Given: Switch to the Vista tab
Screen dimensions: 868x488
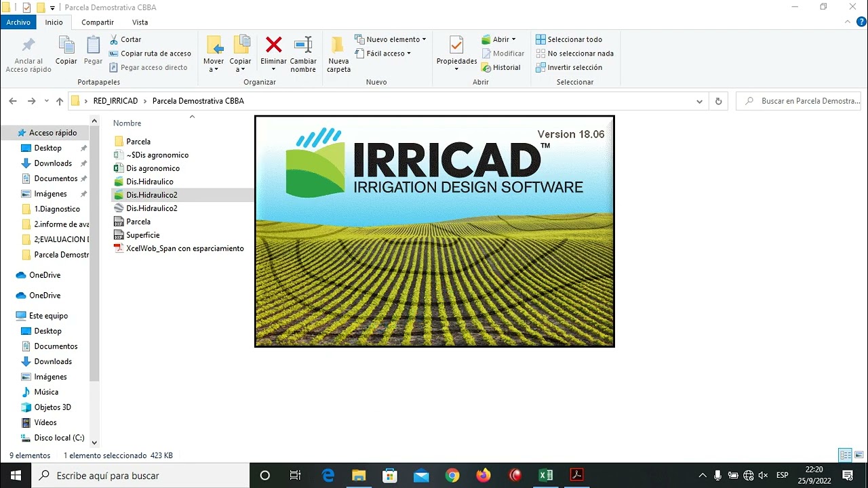Looking at the screenshot, I should [x=140, y=22].
